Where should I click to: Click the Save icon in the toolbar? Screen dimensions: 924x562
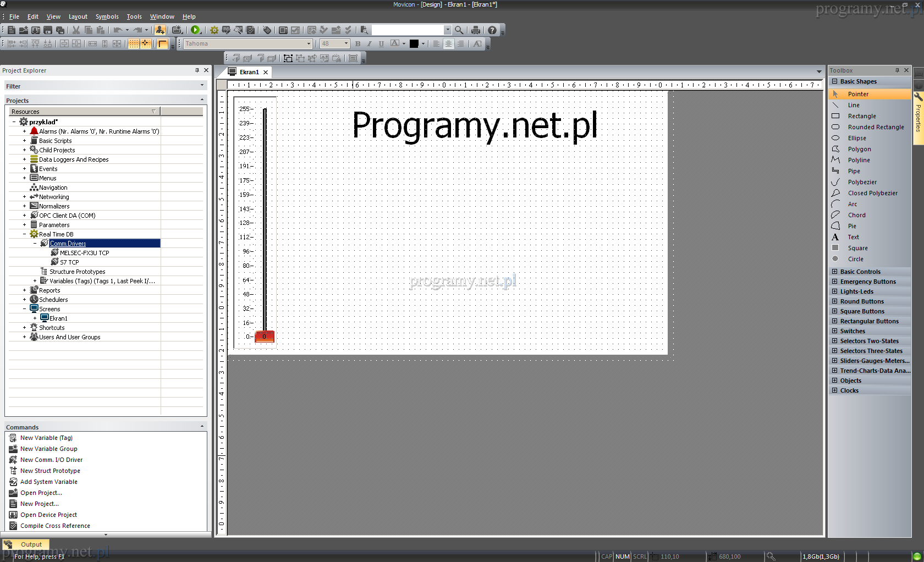tap(48, 30)
